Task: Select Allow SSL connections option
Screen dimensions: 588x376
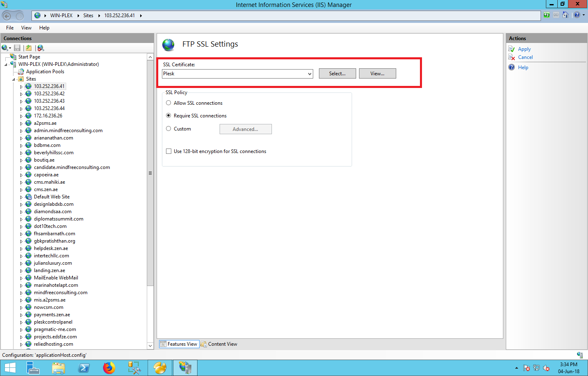Action: tap(168, 103)
